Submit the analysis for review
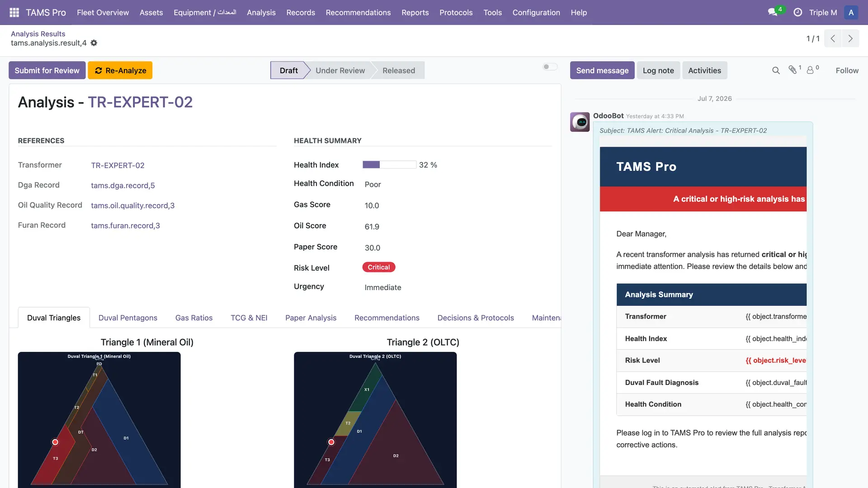This screenshot has height=488, width=868. [47, 70]
